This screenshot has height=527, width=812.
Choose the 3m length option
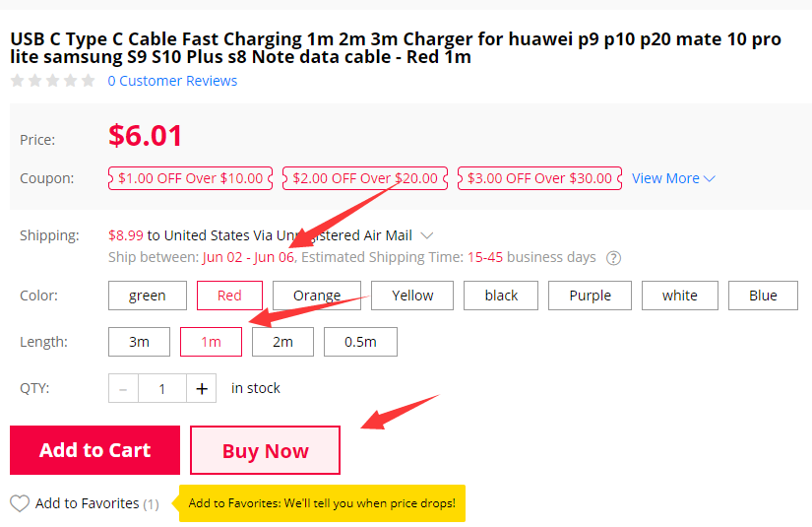139,342
